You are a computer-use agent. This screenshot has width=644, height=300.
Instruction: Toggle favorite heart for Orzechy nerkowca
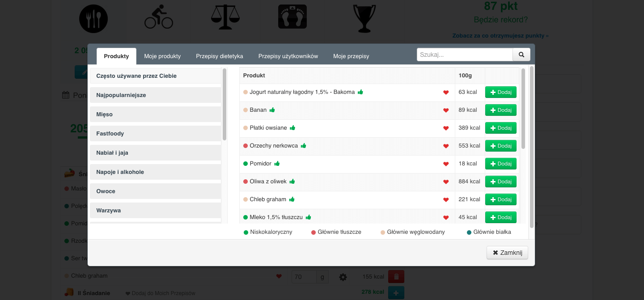(446, 146)
